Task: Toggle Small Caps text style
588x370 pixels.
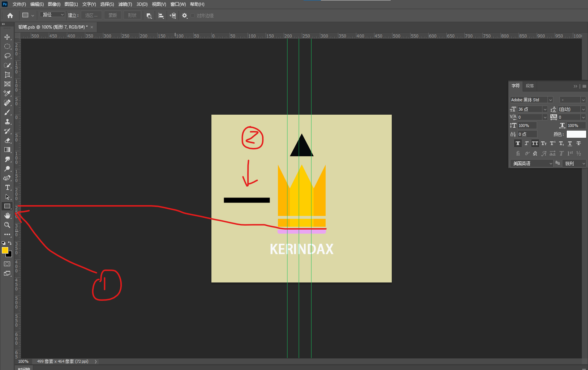Action: pyautogui.click(x=544, y=143)
